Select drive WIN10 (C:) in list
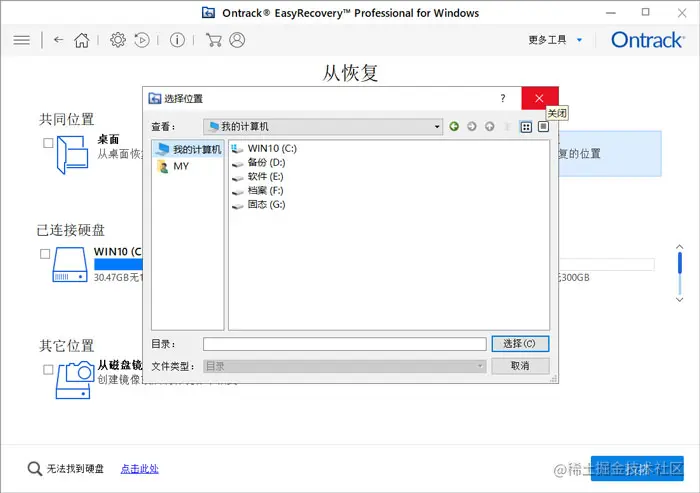This screenshot has width=700, height=493. (x=264, y=148)
